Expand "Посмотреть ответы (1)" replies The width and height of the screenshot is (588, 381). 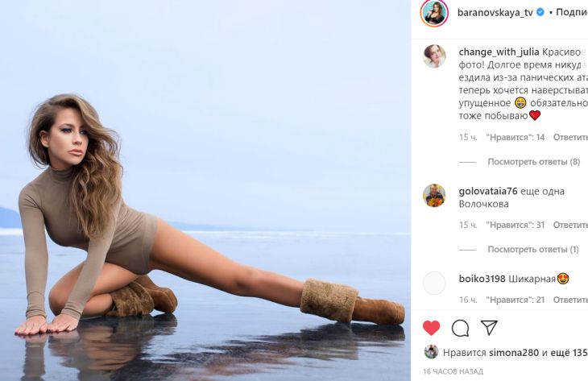533,249
